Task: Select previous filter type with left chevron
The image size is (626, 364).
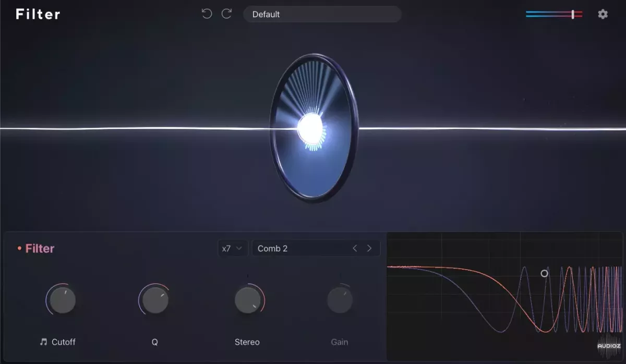Action: click(355, 248)
